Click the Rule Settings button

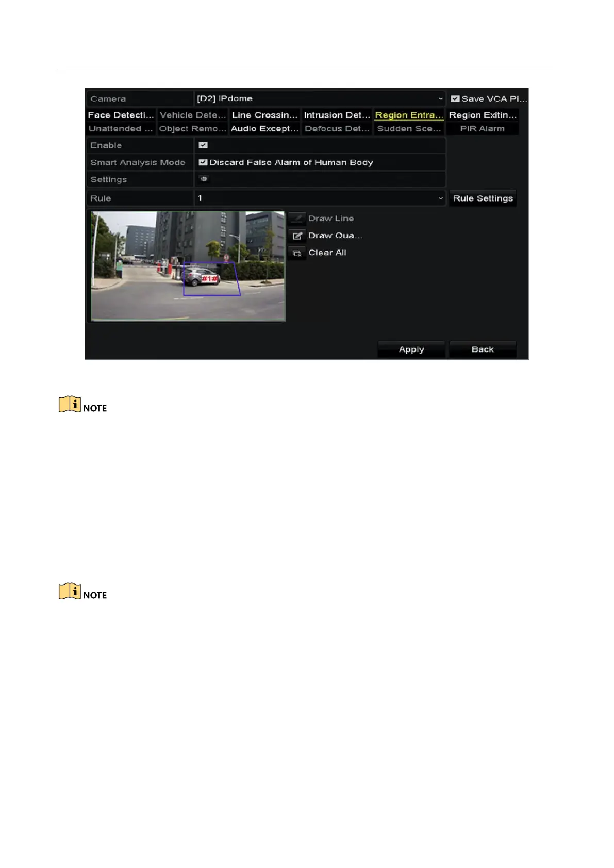coord(483,198)
